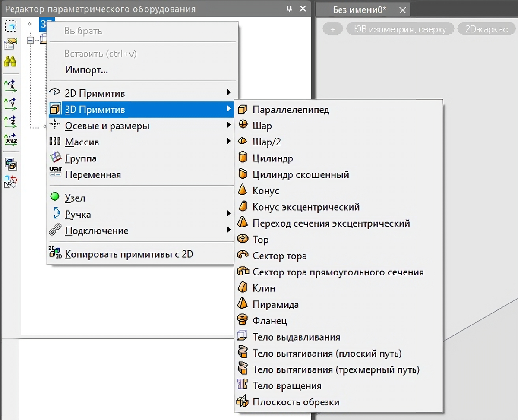Screen dimensions: 518x420
Task: Select the Тор primitive icon
Action: tap(242, 239)
